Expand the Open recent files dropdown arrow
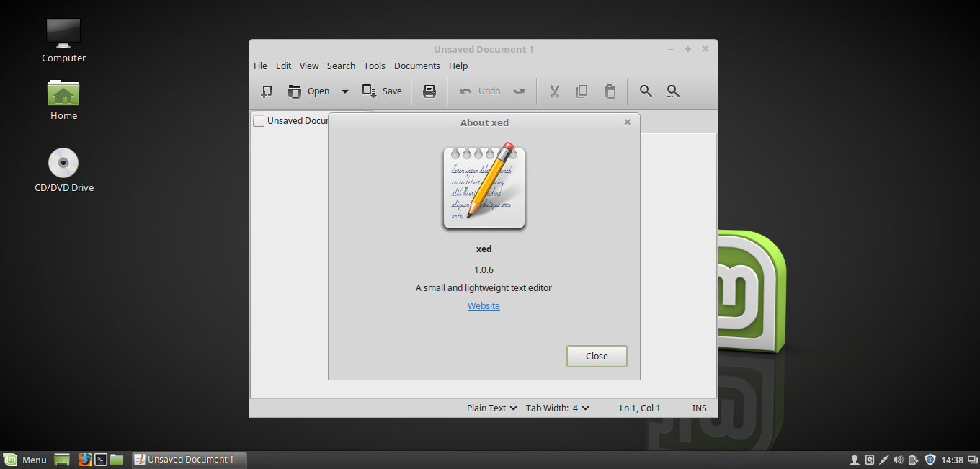This screenshot has width=980, height=469. coord(344,91)
